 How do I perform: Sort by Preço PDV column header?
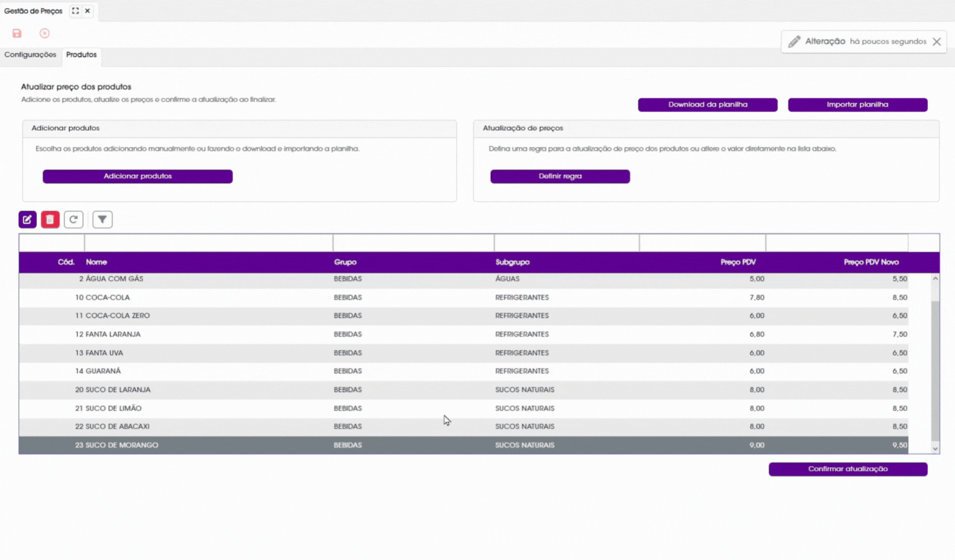click(738, 263)
